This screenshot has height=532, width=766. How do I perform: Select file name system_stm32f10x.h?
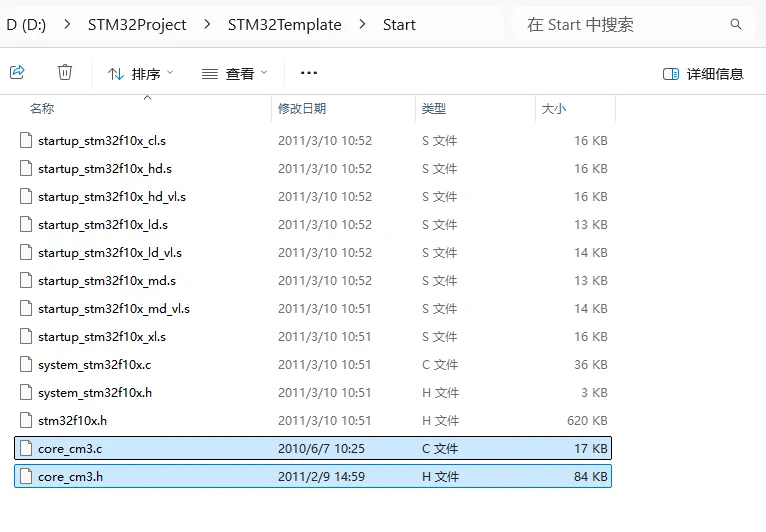(95, 393)
